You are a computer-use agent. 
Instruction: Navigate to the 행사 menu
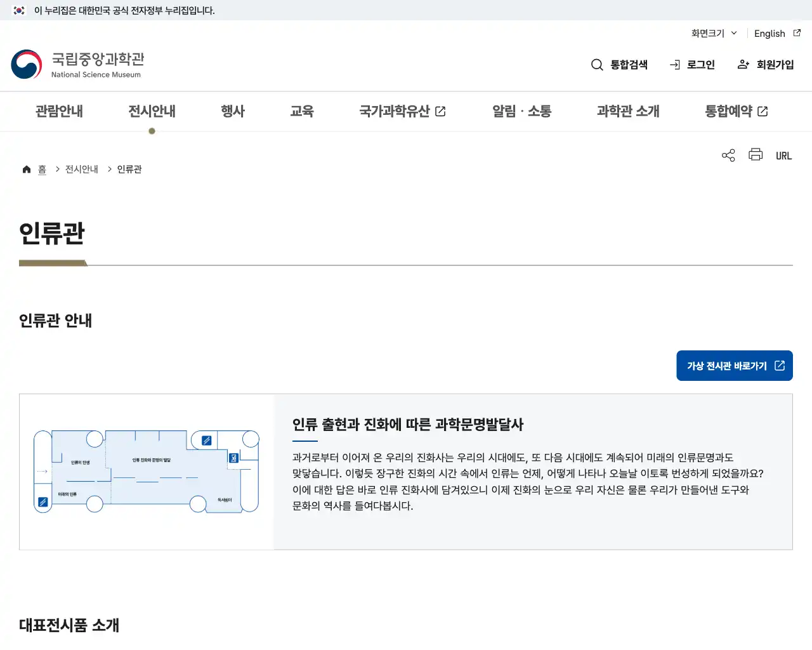pyautogui.click(x=233, y=111)
